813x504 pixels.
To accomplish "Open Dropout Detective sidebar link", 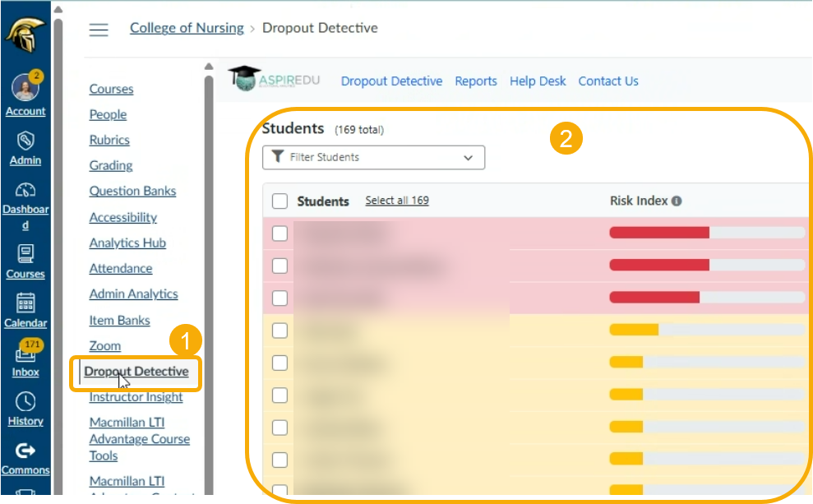I will click(136, 372).
